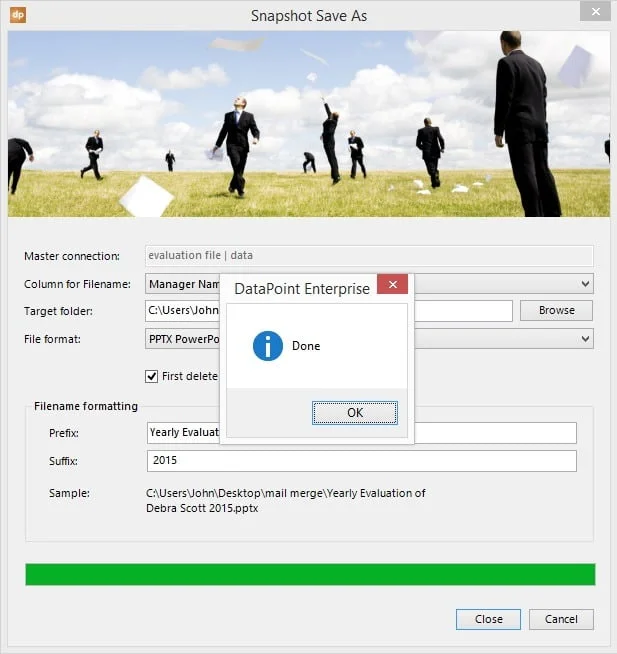Click the DataPoint Enterprise dialog title
Screen dimensions: 617x654
(301, 288)
